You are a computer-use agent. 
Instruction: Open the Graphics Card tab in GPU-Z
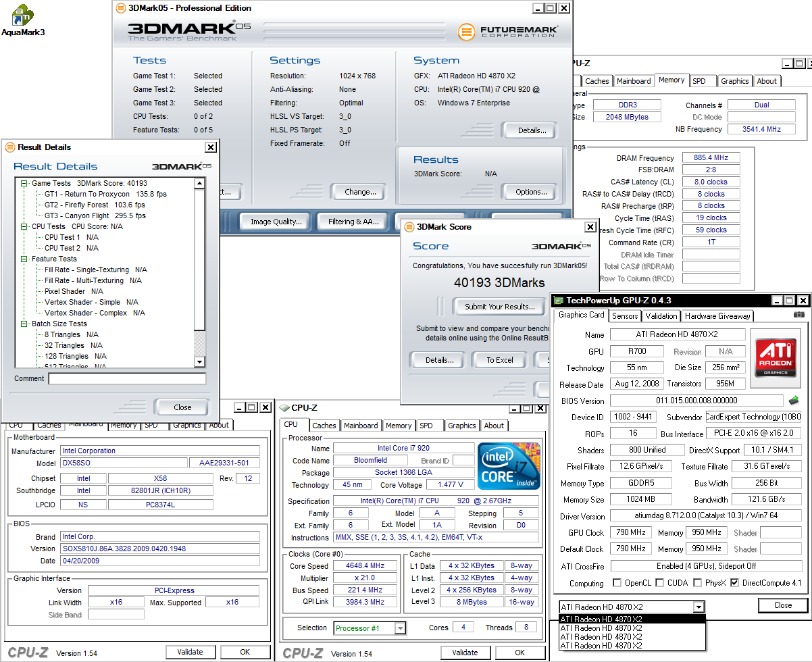(582, 315)
